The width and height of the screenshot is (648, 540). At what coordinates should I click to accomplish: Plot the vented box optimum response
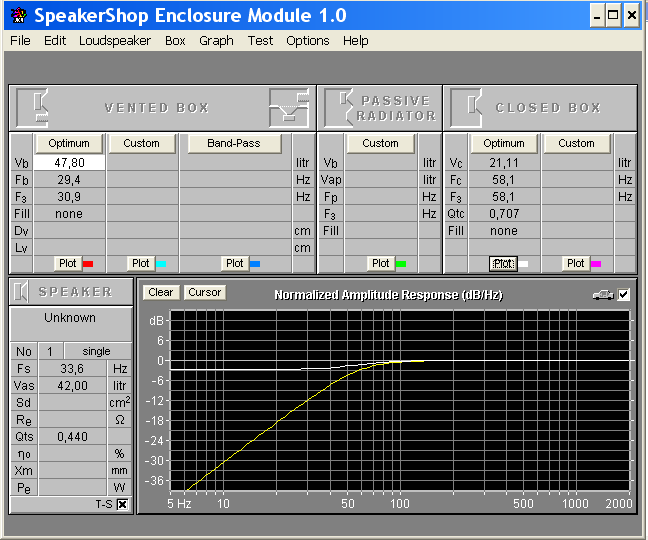[68, 263]
